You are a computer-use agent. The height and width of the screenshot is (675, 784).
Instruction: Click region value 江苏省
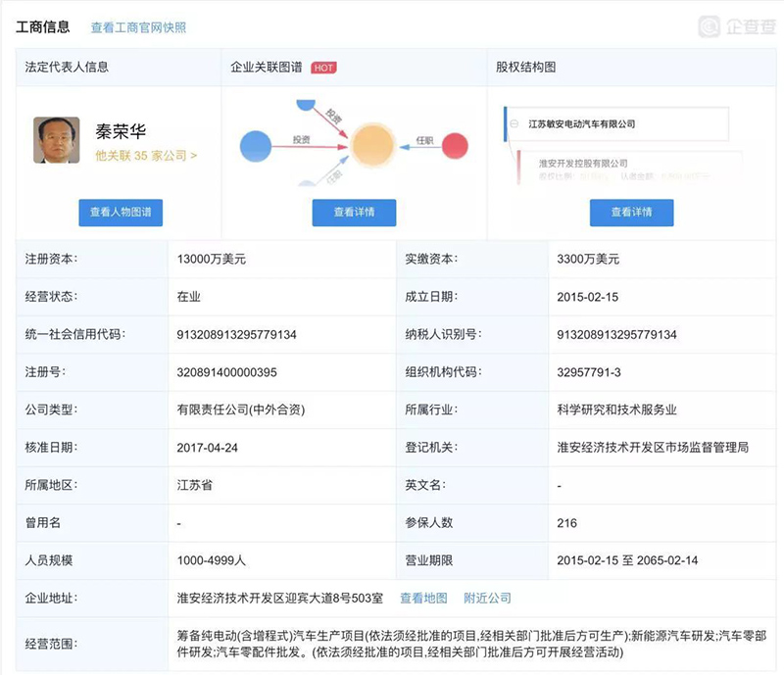pos(194,485)
